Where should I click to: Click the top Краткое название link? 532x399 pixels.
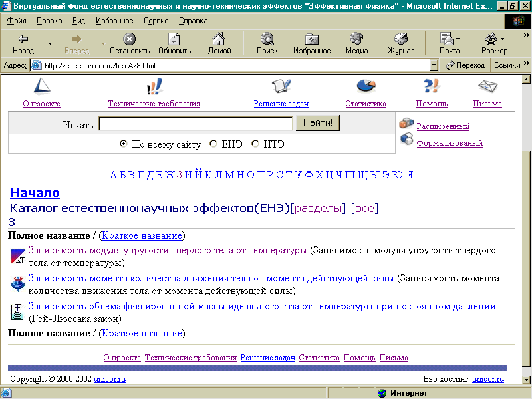click(142, 236)
